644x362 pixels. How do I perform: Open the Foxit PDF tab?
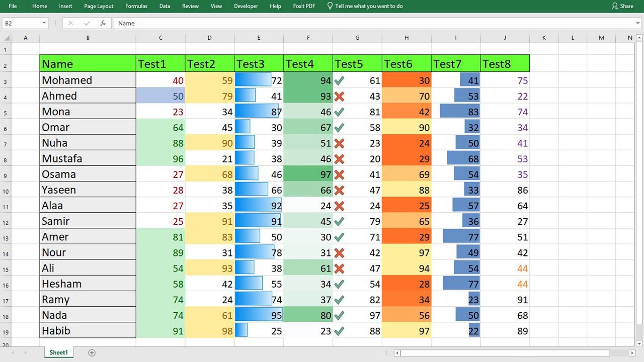304,6
